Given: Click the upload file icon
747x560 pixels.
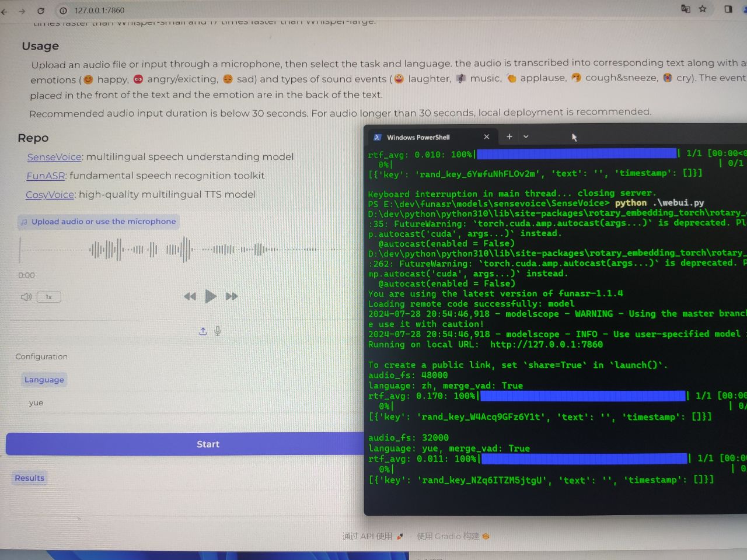Looking at the screenshot, I should coord(203,331).
